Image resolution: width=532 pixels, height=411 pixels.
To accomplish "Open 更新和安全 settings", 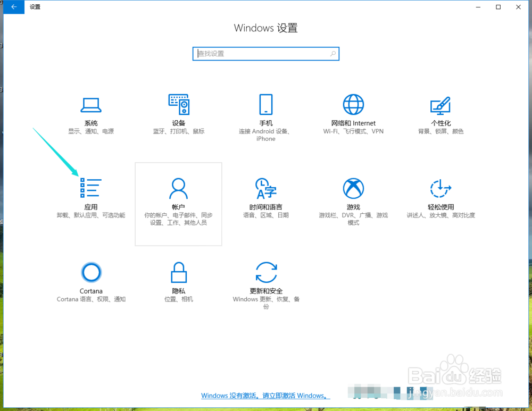I will coord(265,282).
